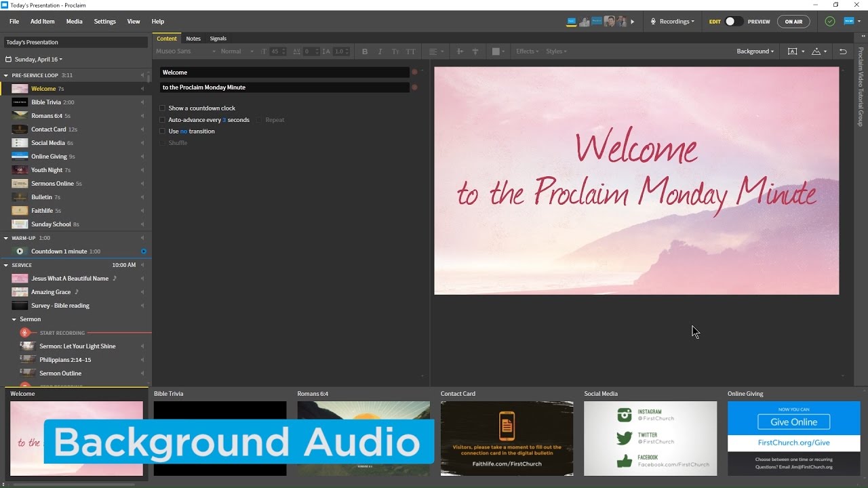
Task: Select the Online Giving slide thumbnail at bottom
Action: (794, 439)
